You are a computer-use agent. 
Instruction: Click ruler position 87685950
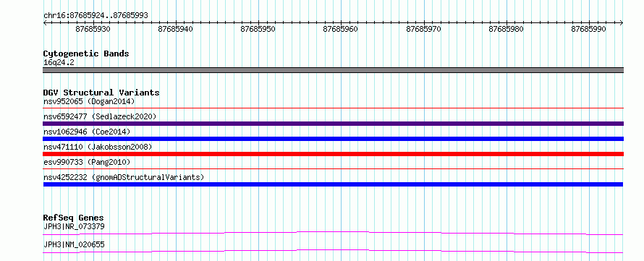pyautogui.click(x=258, y=29)
